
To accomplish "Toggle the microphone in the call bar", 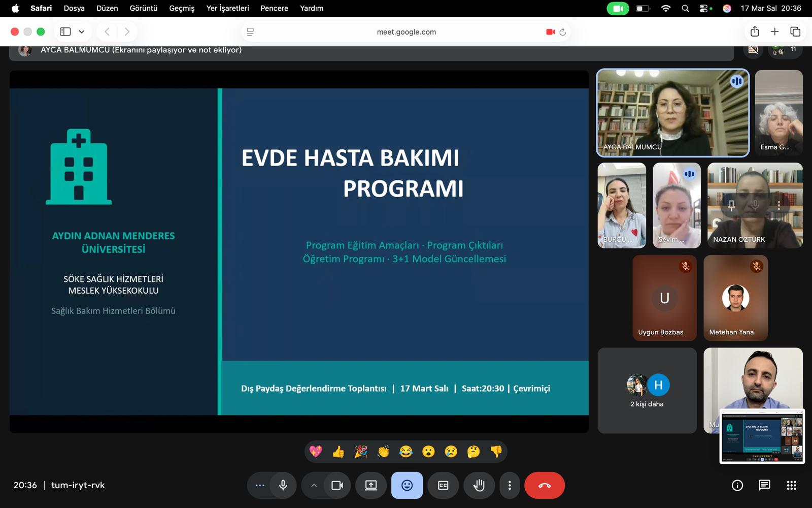I will coord(283,485).
